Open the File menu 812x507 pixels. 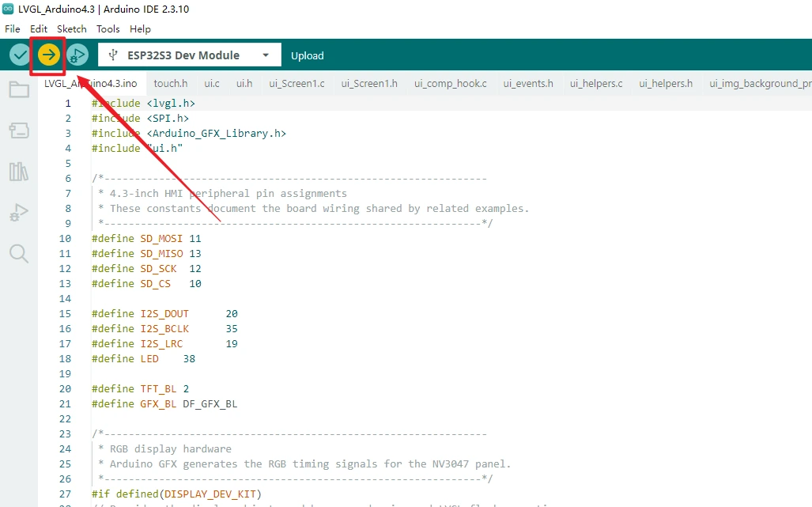click(13, 29)
